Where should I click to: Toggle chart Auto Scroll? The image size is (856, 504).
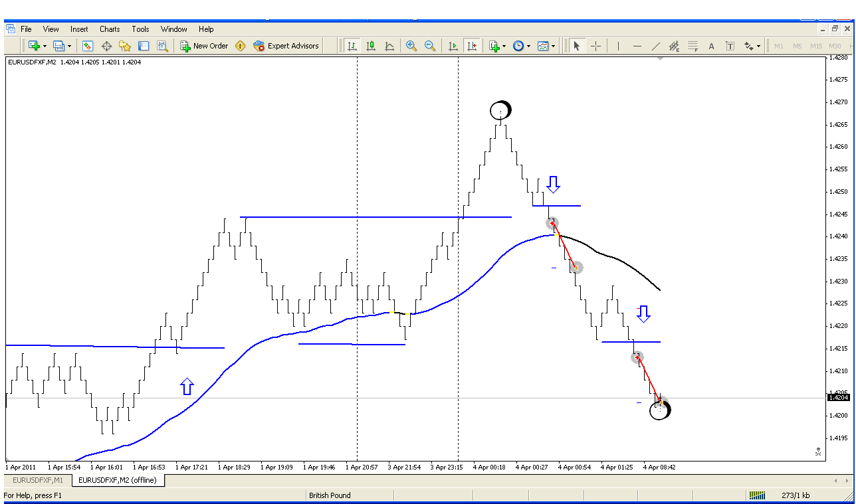pos(453,46)
